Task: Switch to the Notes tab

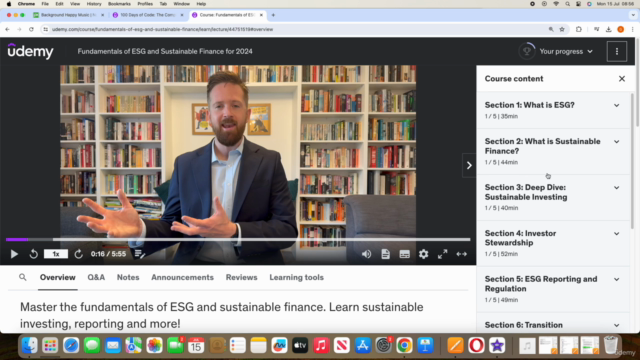Action: coord(128,278)
